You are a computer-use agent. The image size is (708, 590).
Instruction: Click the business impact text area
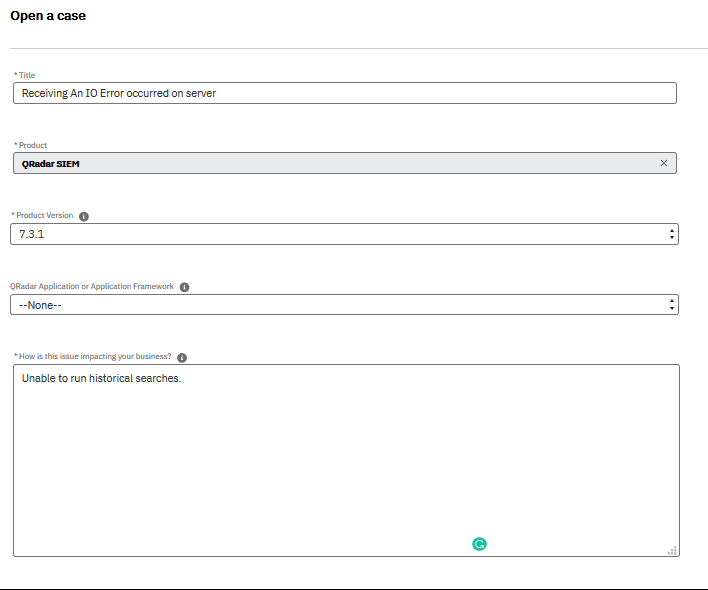[x=346, y=460]
